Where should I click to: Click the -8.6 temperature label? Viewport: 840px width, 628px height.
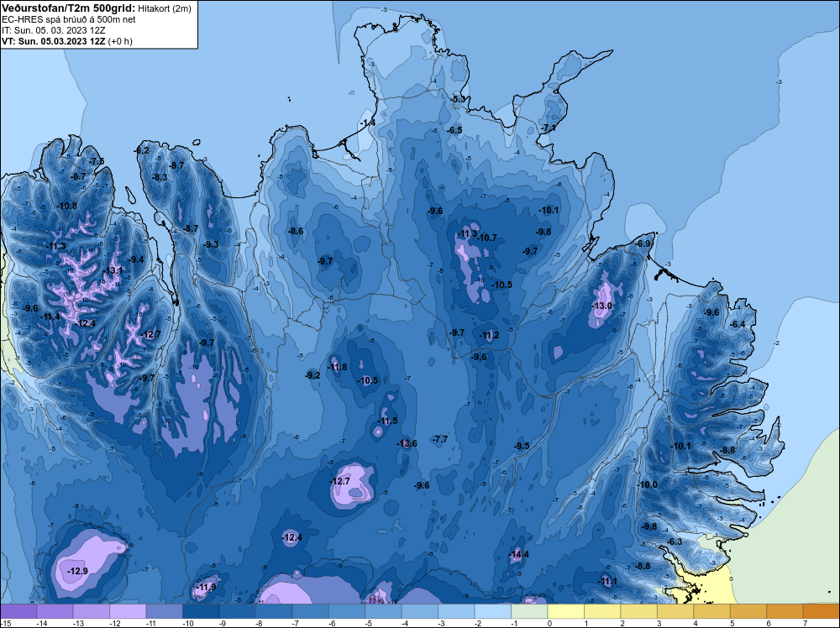pyautogui.click(x=296, y=231)
